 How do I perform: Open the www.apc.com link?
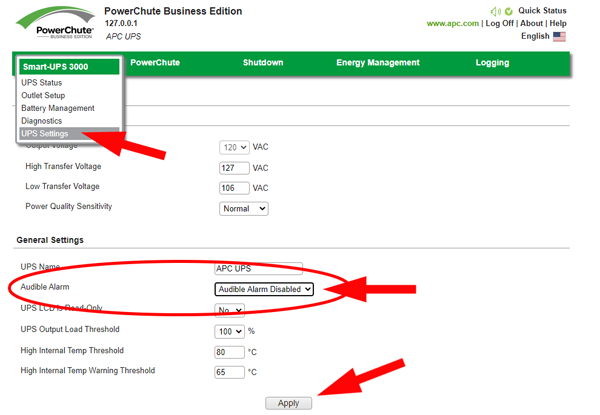click(453, 24)
